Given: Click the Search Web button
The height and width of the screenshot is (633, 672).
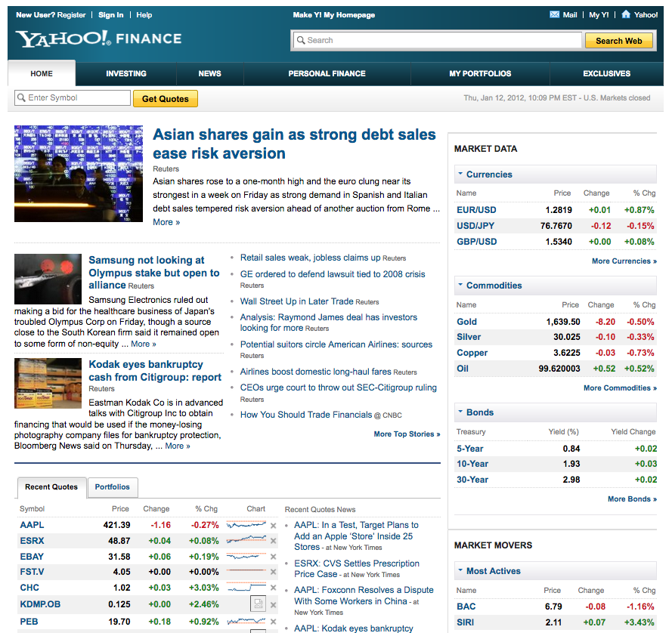Looking at the screenshot, I should point(619,41).
